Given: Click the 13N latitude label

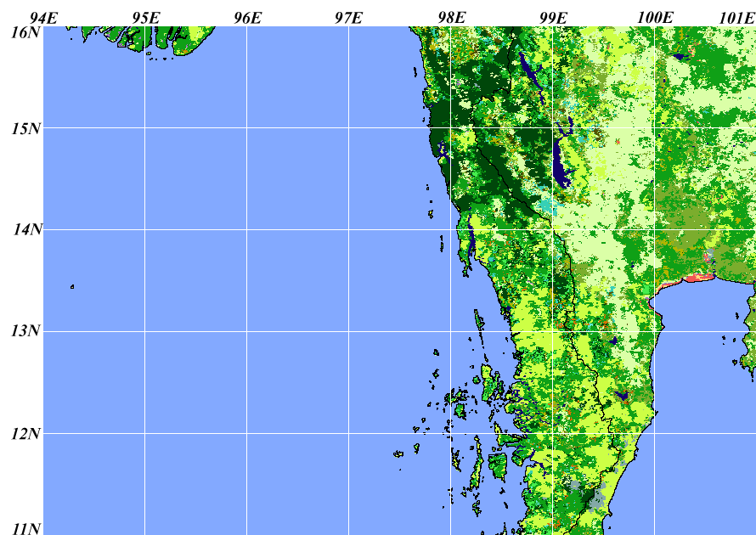Looking at the screenshot, I should pos(26,331).
